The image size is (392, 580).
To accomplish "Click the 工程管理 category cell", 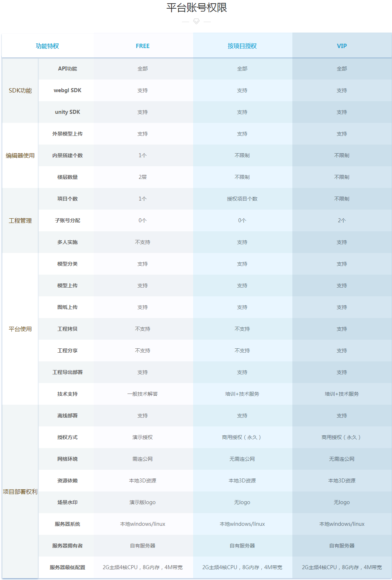I will tap(20, 220).
